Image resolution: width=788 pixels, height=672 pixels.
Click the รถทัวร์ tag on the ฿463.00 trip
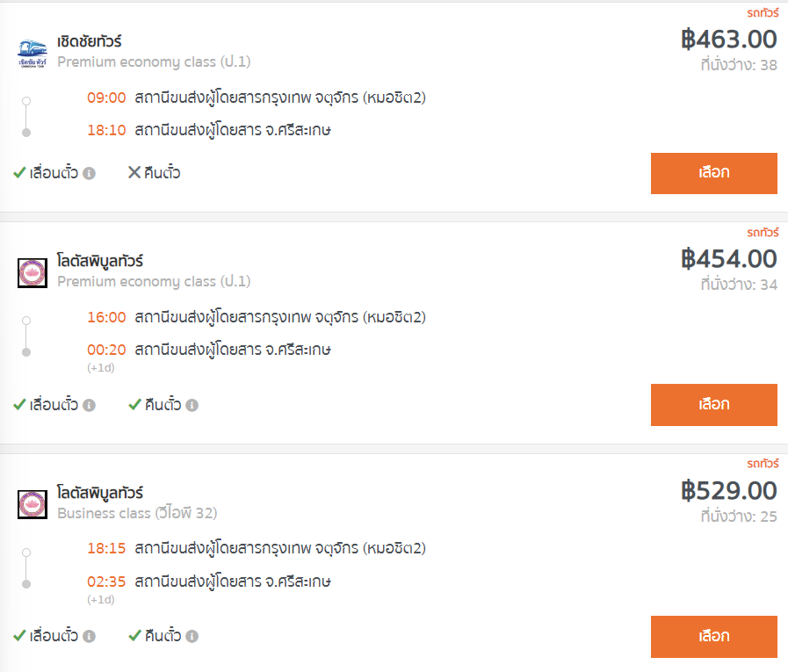763,13
